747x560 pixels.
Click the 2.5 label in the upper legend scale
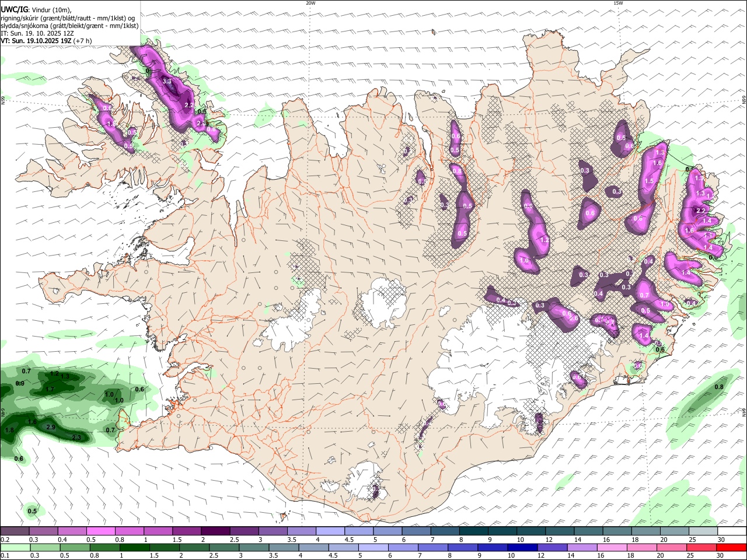[235, 540]
